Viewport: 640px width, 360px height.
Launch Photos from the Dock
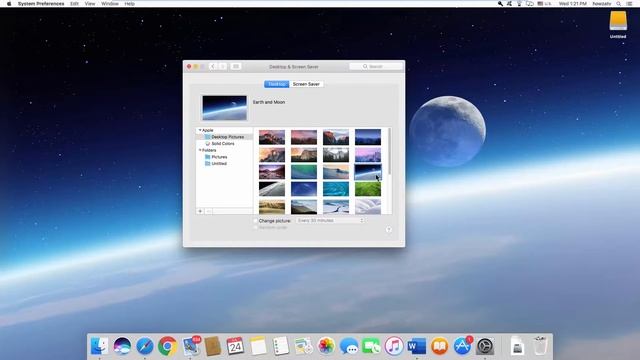click(x=326, y=346)
